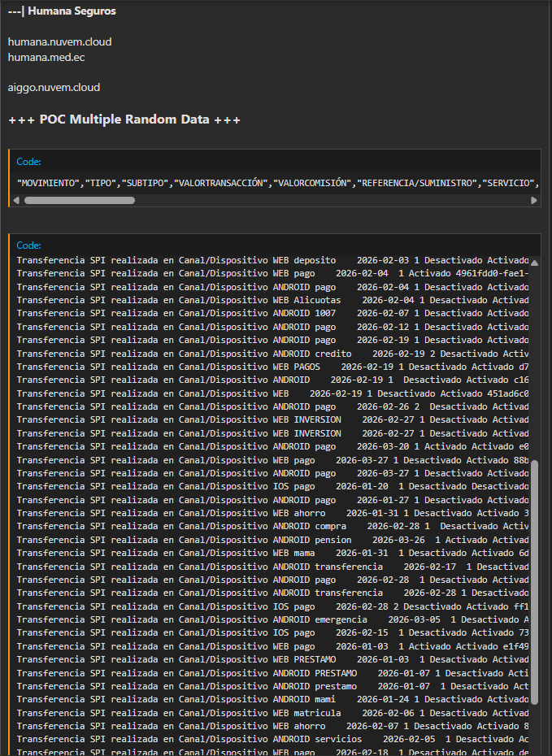Select the row with WEB pago 2026-01-03
The image size is (552, 756).
273,646
